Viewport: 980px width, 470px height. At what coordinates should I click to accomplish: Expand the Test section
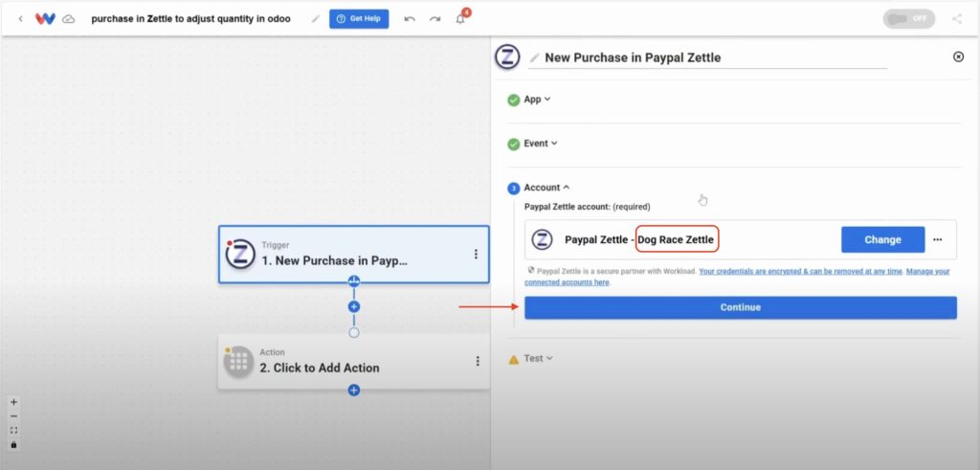point(539,359)
